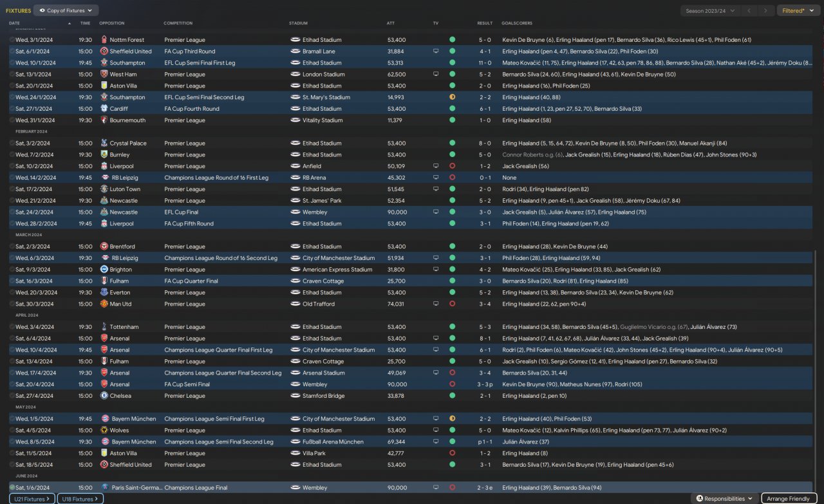Screen dimensions: 824x504
Task: Click the Brentford club badge
Action: coord(104,247)
